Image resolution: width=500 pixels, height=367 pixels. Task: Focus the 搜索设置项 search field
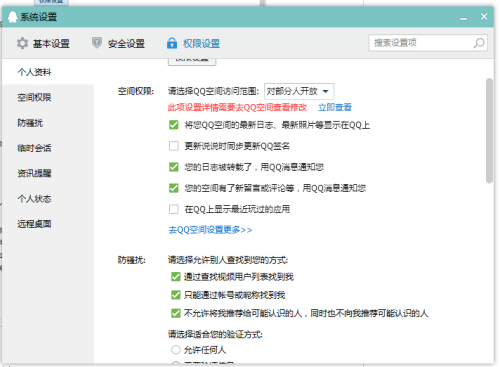(x=428, y=43)
